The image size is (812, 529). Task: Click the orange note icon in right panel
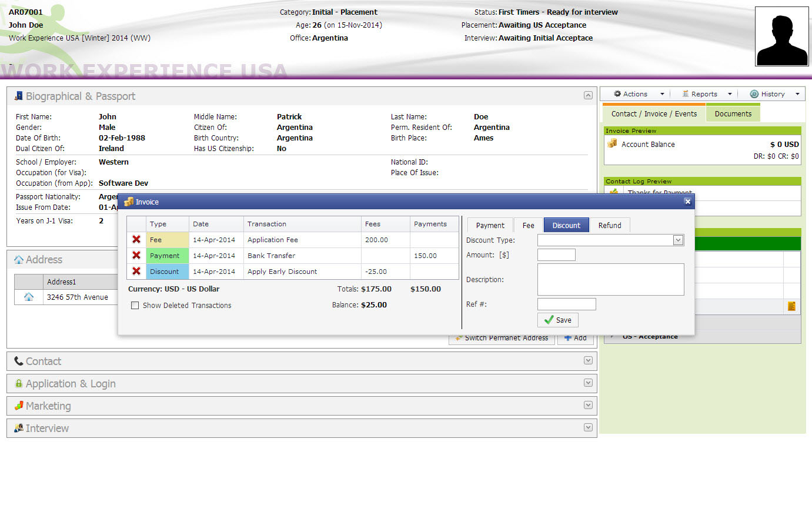coord(791,306)
